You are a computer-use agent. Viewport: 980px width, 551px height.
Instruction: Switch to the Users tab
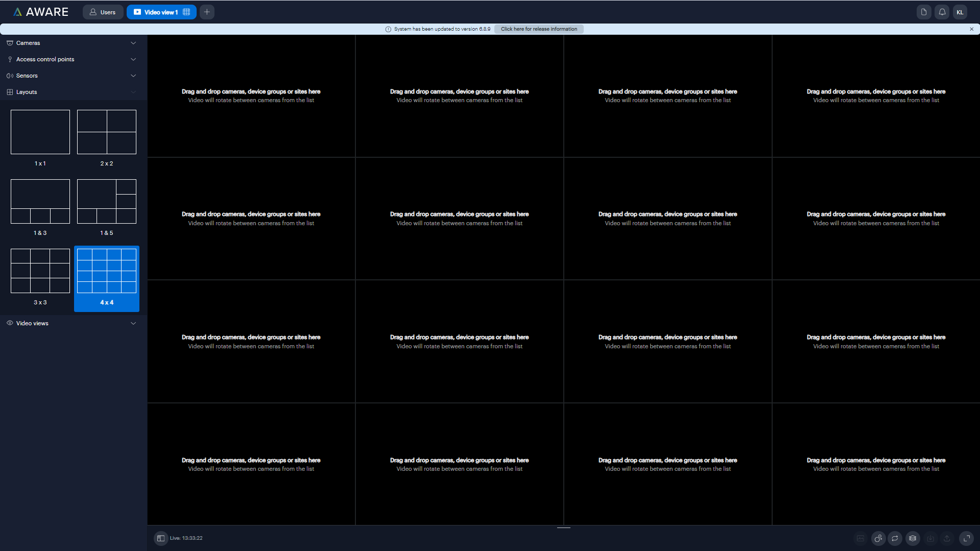pos(103,12)
